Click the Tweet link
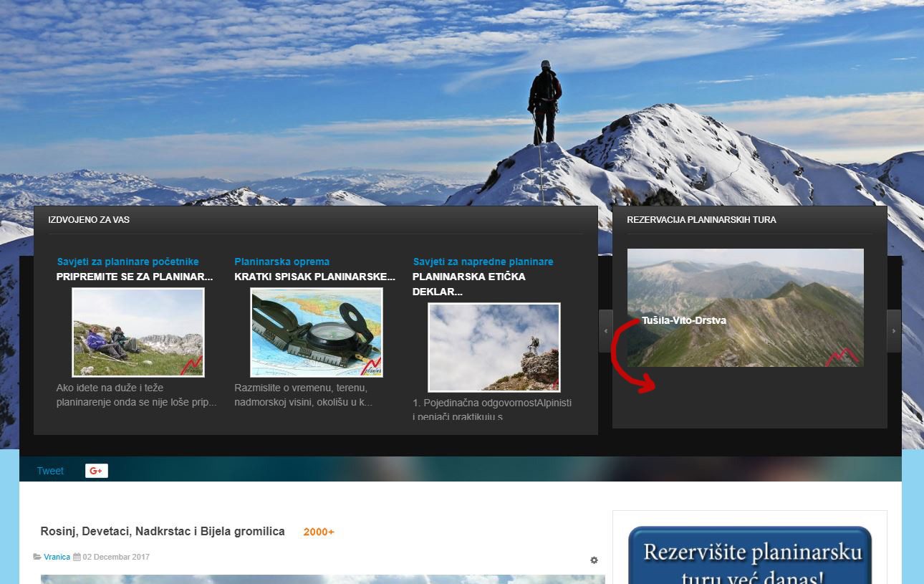The height and width of the screenshot is (584, 924). click(x=50, y=471)
